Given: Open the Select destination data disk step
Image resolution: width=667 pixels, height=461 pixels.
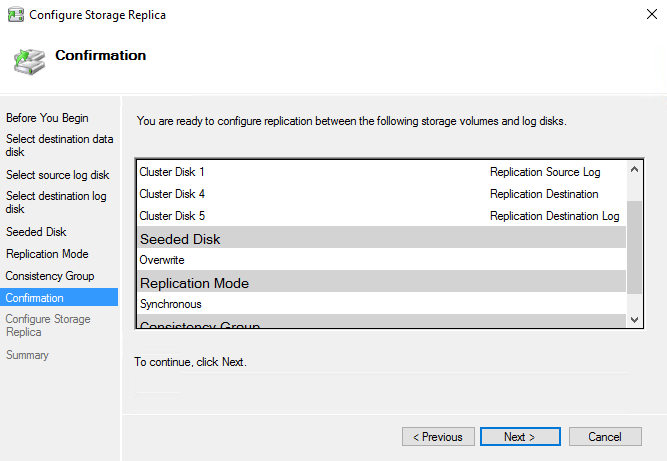Looking at the screenshot, I should tap(60, 145).
